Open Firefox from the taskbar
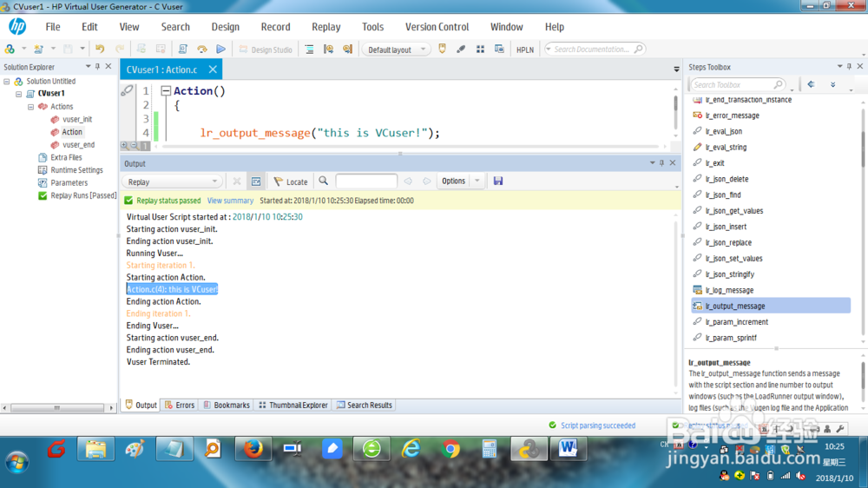The image size is (868, 488). click(253, 449)
